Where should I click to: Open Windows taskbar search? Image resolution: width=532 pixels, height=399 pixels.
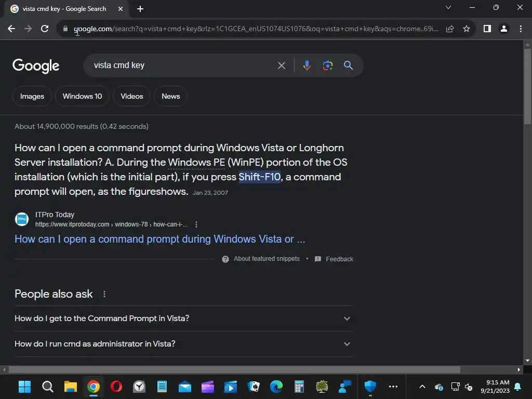(x=47, y=387)
